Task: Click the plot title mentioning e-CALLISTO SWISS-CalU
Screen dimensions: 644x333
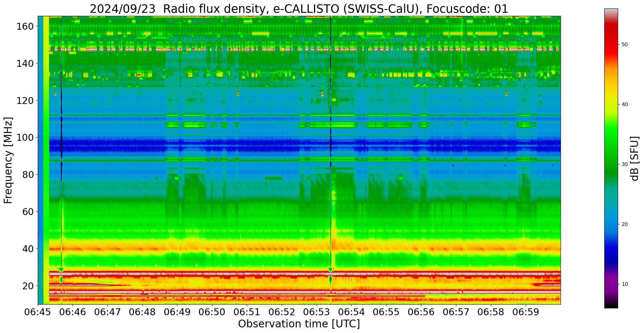Action: point(299,8)
